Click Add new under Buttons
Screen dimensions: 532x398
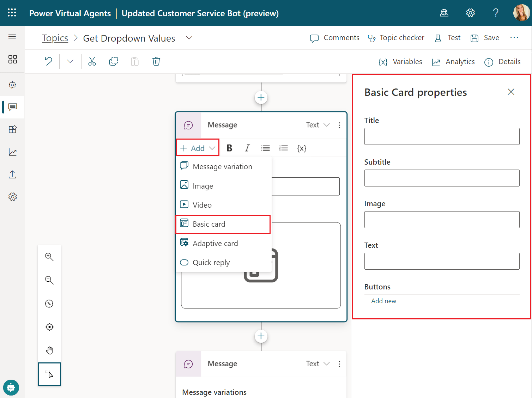[383, 301]
